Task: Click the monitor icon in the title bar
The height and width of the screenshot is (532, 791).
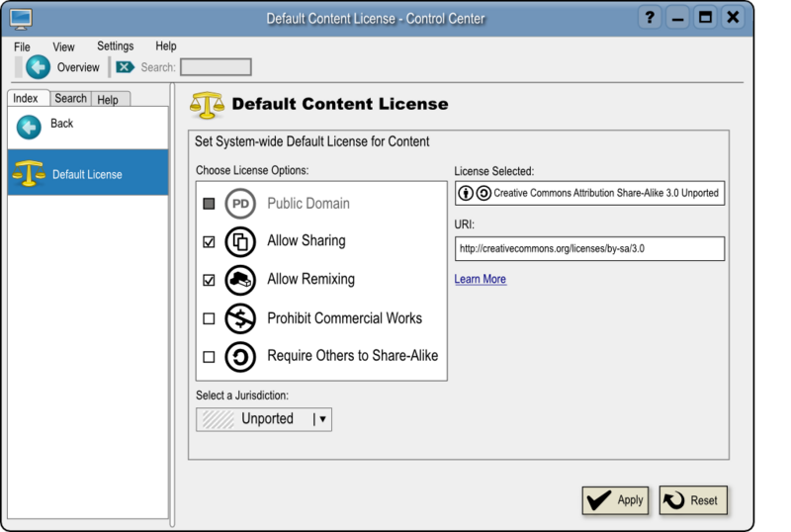Action: click(21, 19)
